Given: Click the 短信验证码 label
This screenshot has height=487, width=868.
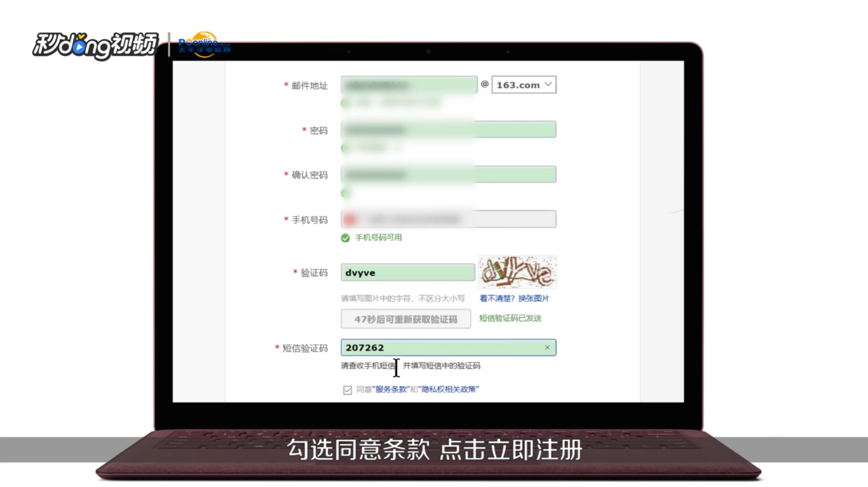Looking at the screenshot, I should (x=305, y=348).
